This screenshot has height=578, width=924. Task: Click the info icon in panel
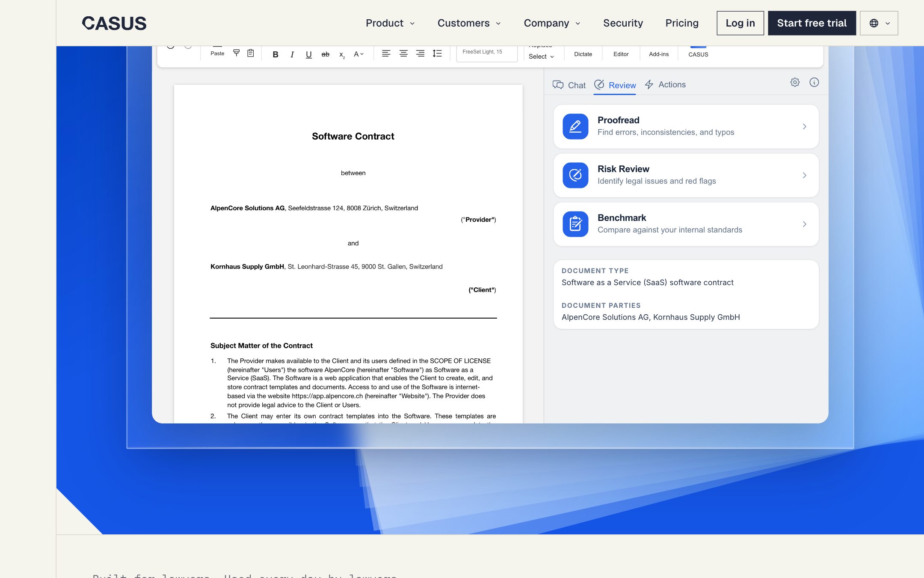(814, 82)
